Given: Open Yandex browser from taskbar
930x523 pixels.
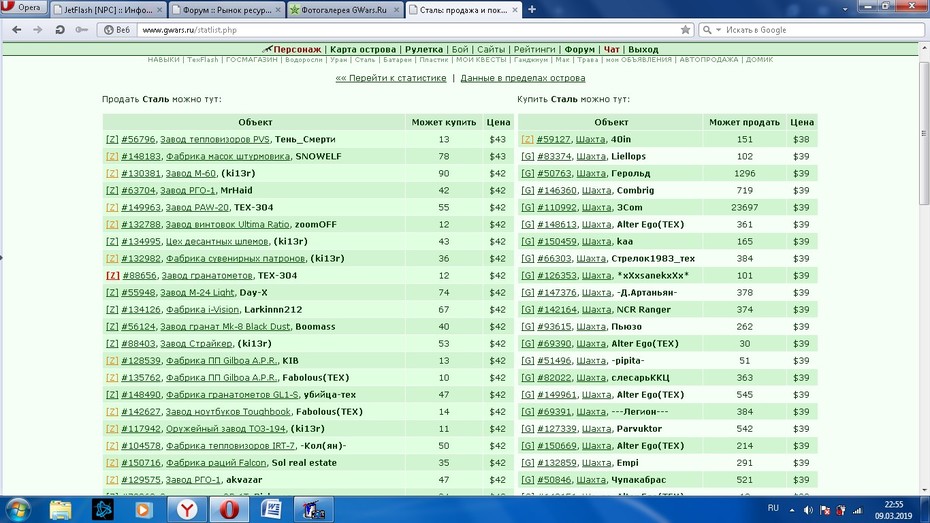Looking at the screenshot, I should tap(187, 510).
